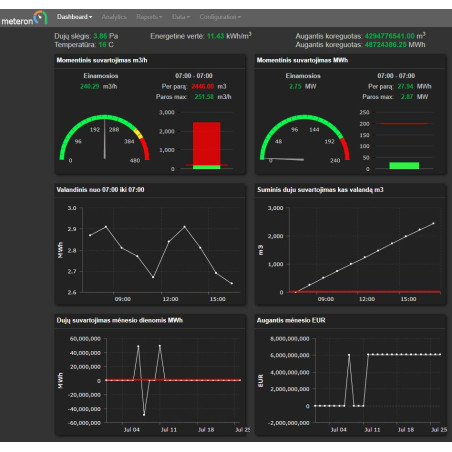452x452 pixels.
Task: Expand the Data dropdown menu
Action: 181,17
